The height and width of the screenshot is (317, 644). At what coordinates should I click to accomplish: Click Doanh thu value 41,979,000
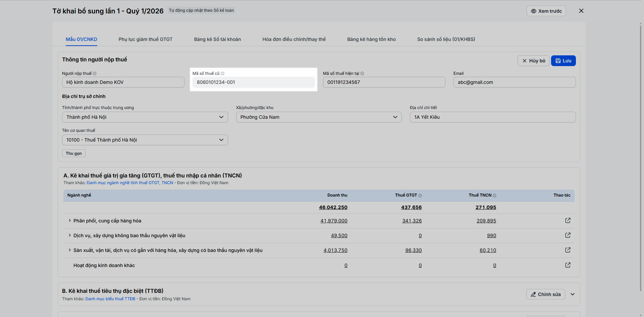click(334, 221)
